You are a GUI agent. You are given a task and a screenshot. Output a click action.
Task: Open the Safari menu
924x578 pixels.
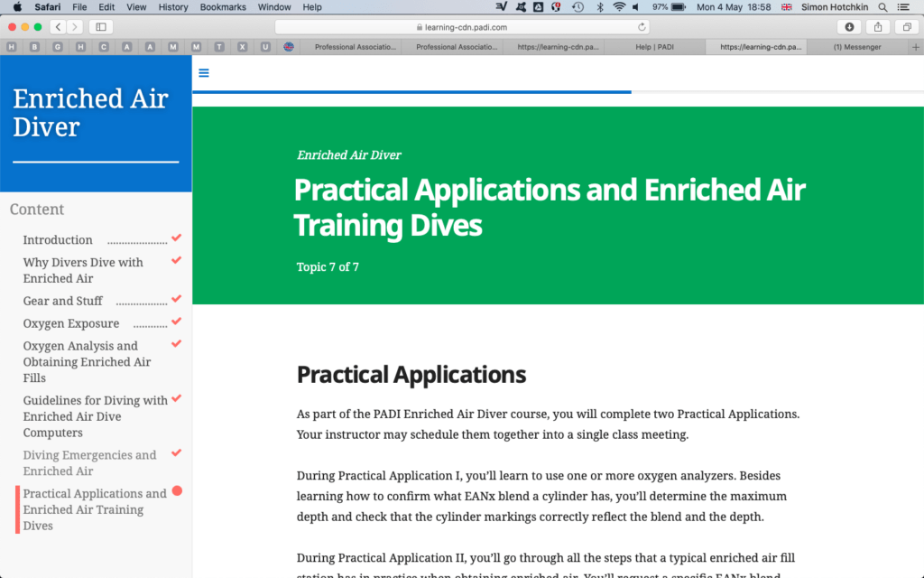[x=47, y=7]
